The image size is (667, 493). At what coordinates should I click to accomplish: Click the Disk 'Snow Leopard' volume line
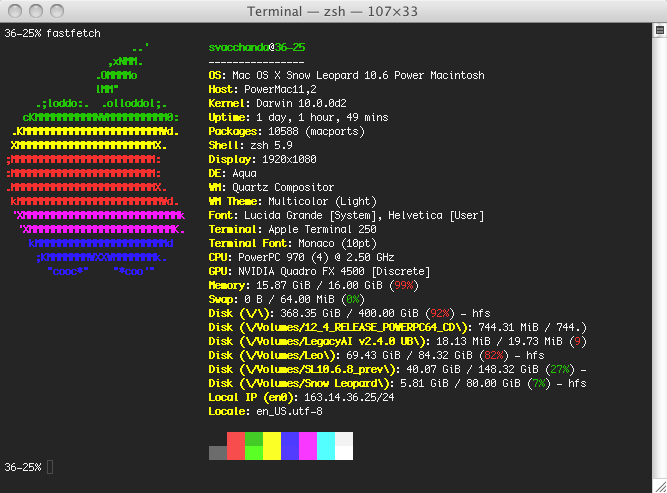click(x=397, y=384)
